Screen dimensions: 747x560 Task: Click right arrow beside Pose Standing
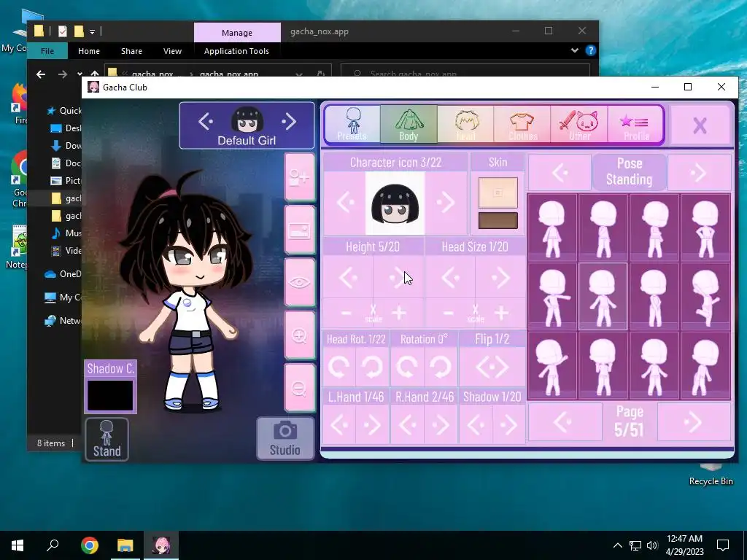(x=698, y=172)
